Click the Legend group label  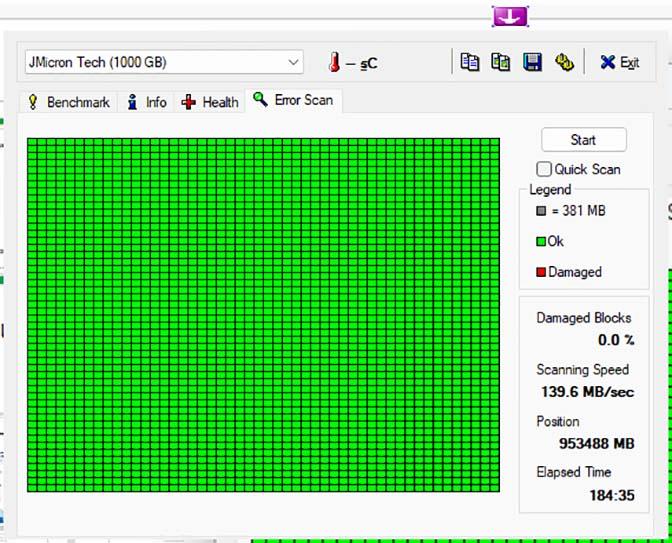(x=550, y=190)
